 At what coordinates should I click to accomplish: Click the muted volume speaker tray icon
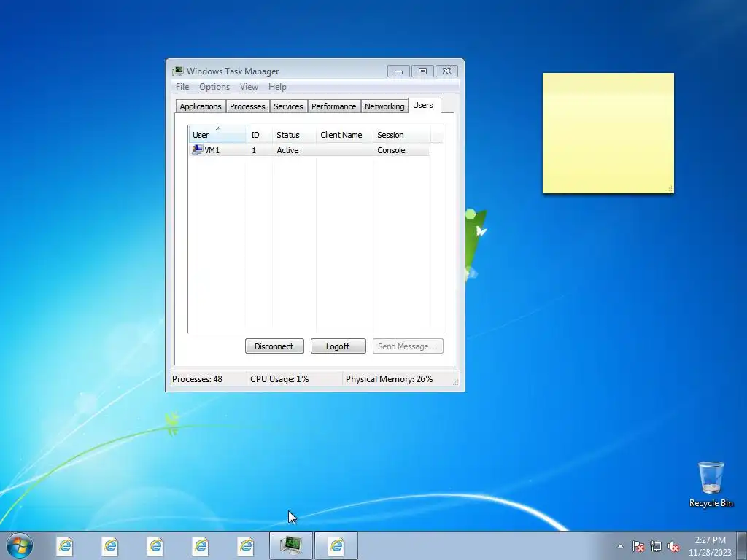point(673,546)
